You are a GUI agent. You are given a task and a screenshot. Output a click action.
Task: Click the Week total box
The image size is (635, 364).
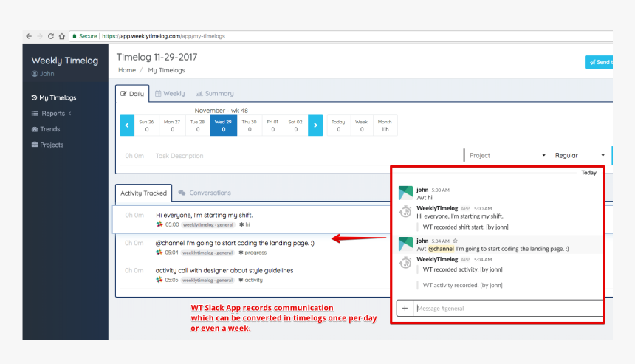coord(361,126)
